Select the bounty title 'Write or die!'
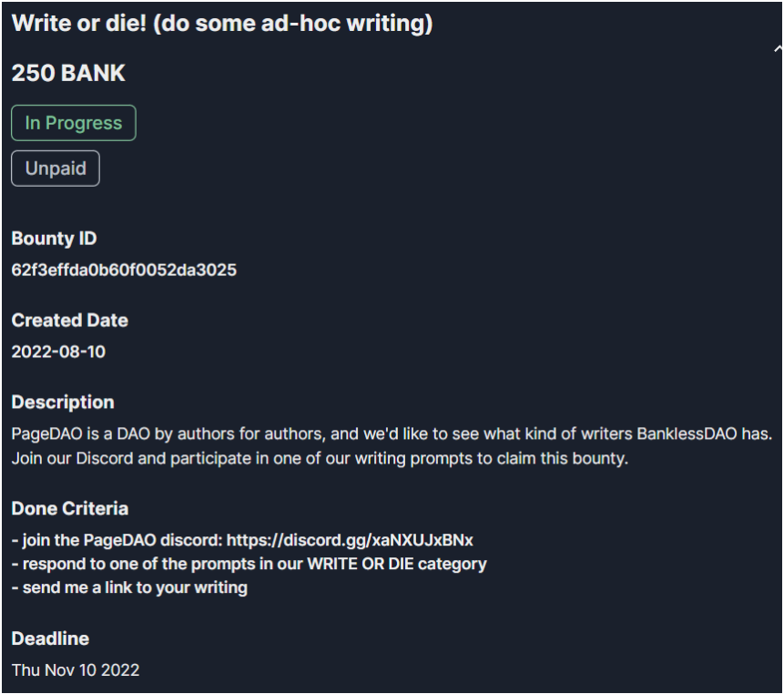The image size is (784, 694). [79, 23]
